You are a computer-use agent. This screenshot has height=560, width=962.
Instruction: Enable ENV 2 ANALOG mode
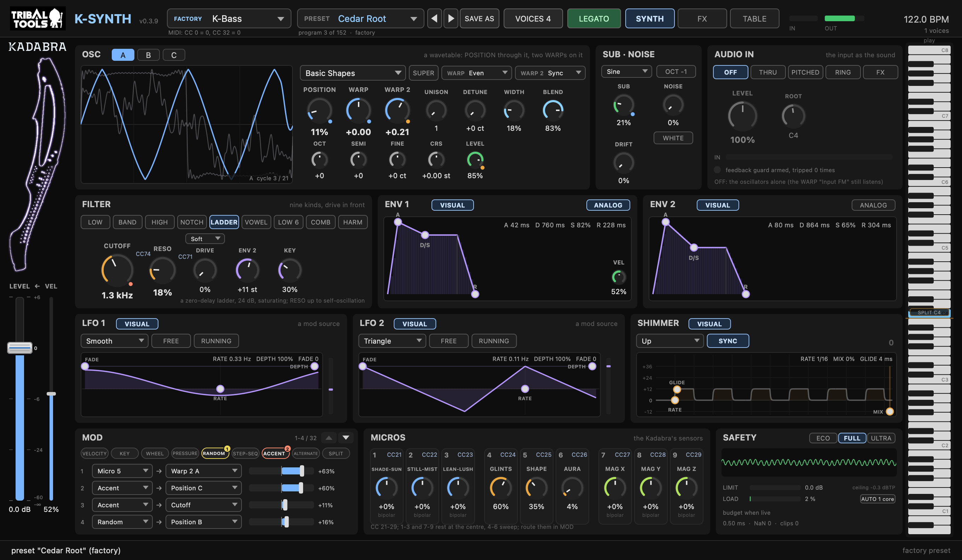[x=873, y=205]
